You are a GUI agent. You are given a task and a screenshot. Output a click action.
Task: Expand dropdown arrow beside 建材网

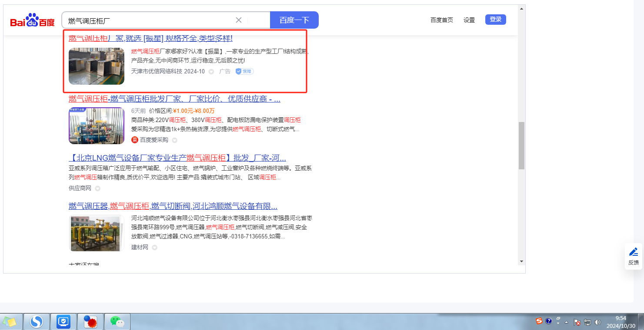(x=154, y=247)
